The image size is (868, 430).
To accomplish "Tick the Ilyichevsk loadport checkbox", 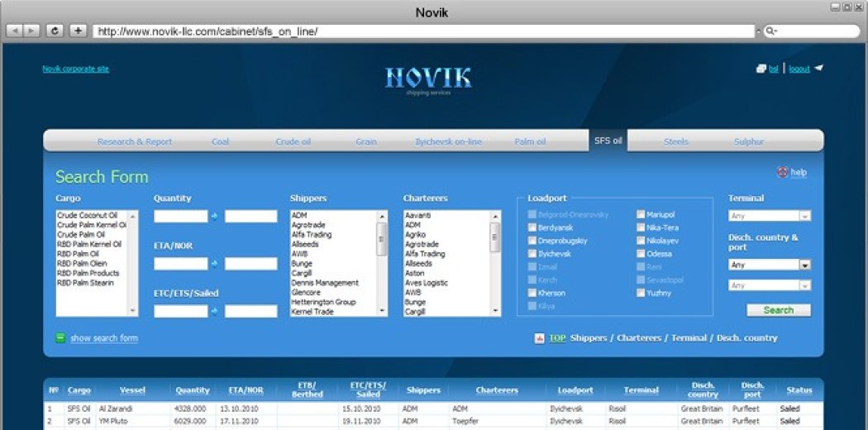I will coord(532,254).
